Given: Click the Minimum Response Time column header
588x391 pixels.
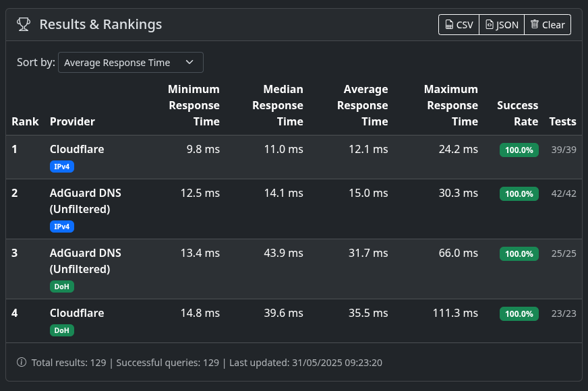Looking at the screenshot, I should point(194,105).
